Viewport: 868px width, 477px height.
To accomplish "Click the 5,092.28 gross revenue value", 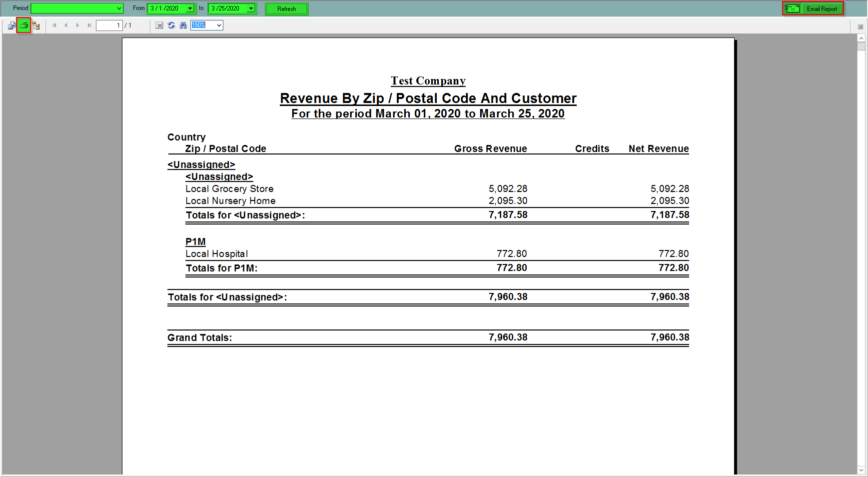I will (508, 189).
